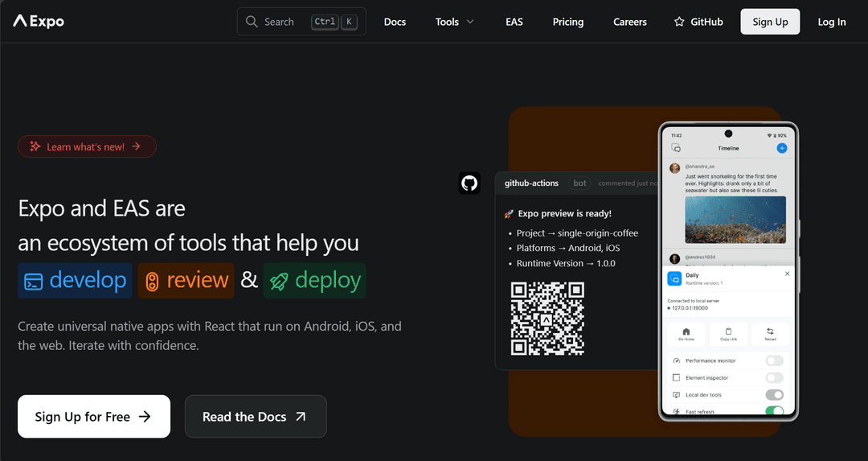Toggle the Local dev tools switch
The width and height of the screenshot is (868, 461).
click(x=774, y=395)
